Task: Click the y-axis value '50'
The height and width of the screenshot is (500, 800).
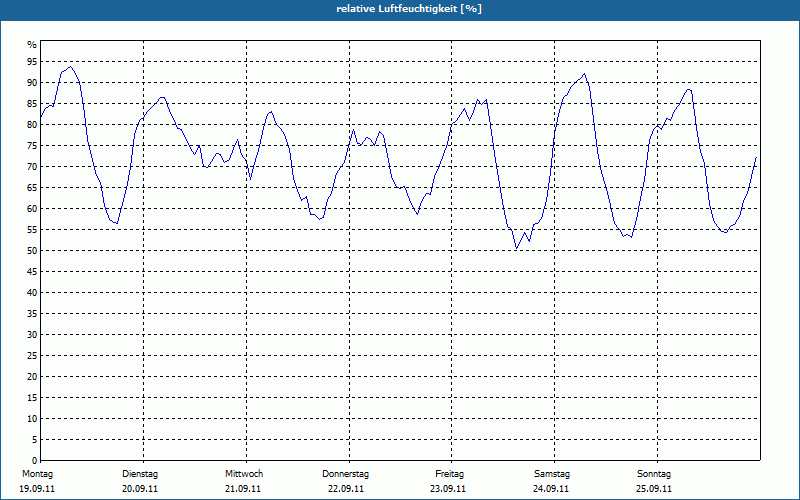Action: (32, 251)
